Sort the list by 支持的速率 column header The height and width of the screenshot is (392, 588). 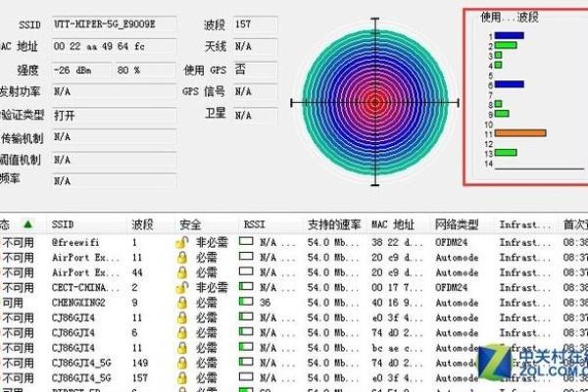tap(334, 224)
